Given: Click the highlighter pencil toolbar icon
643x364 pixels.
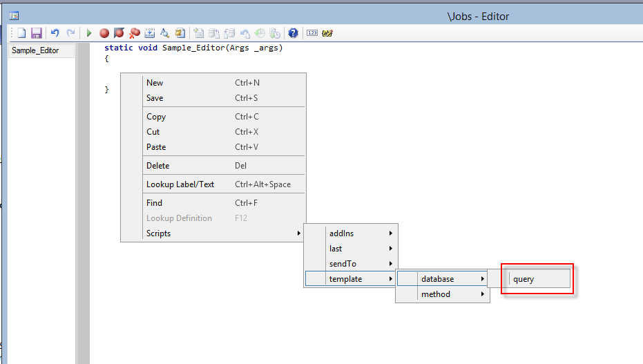Looking at the screenshot, I should (x=327, y=33).
